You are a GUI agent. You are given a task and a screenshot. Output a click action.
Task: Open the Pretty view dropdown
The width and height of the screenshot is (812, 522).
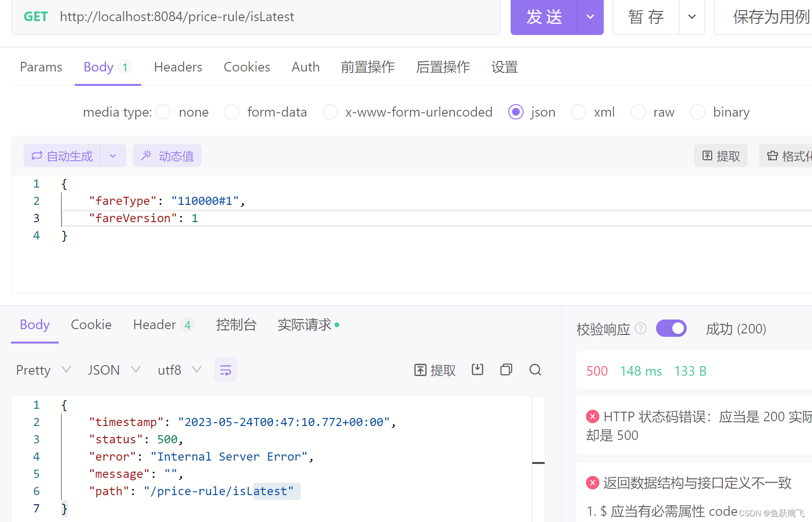click(43, 369)
